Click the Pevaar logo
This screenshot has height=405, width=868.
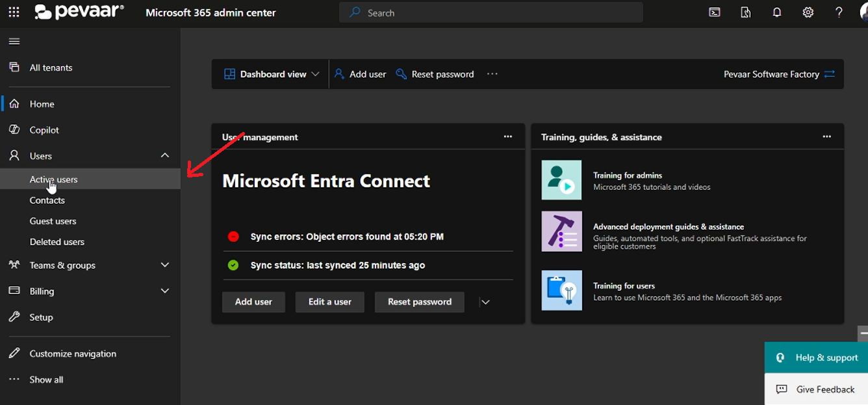79,12
